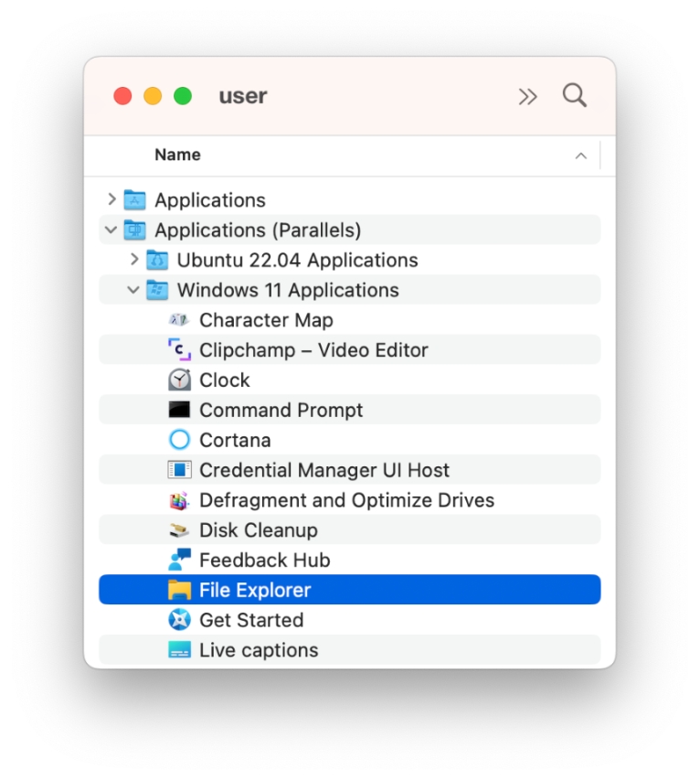Show more toolbar items via double chevron
700x780 pixels.
pos(527,97)
